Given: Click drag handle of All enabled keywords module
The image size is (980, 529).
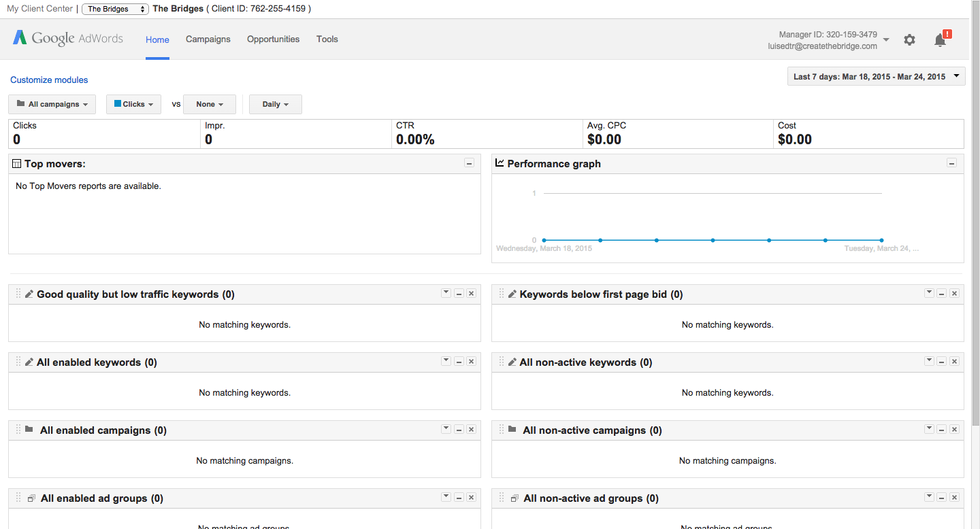Looking at the screenshot, I should [x=18, y=362].
